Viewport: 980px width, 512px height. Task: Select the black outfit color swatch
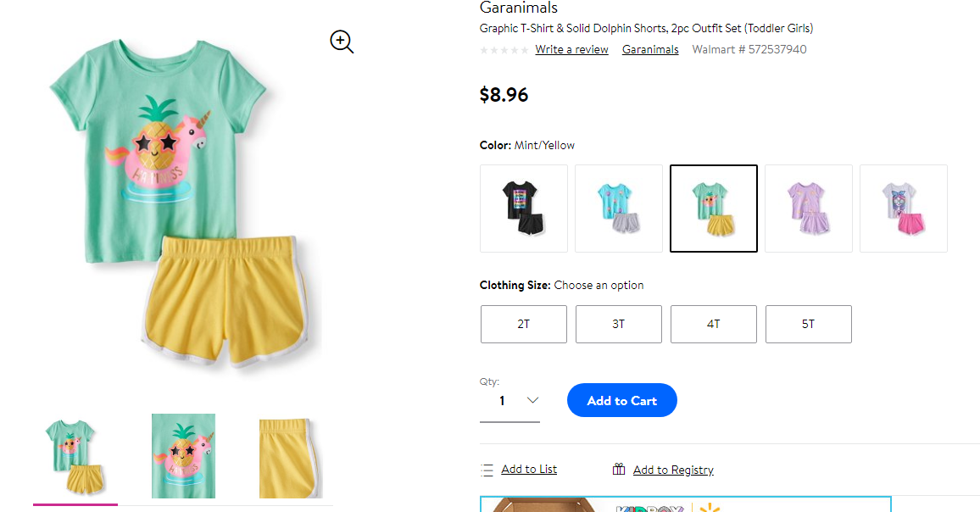pos(524,209)
